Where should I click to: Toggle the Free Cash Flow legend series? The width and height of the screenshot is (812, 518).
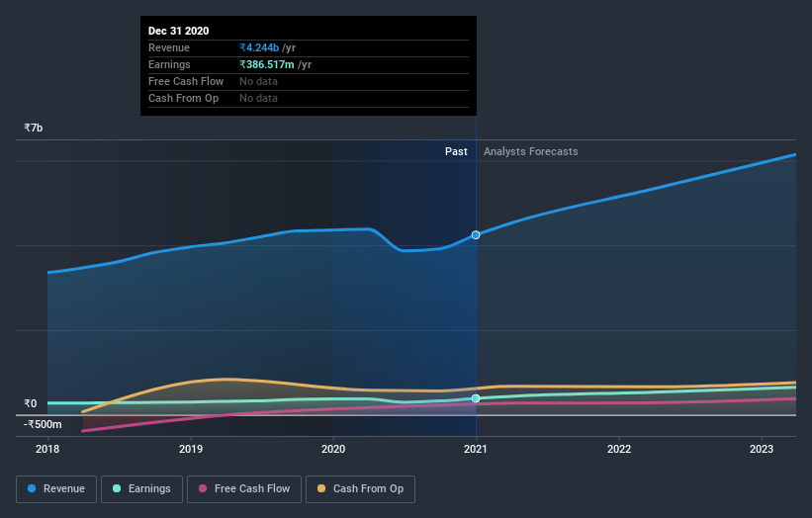point(244,489)
